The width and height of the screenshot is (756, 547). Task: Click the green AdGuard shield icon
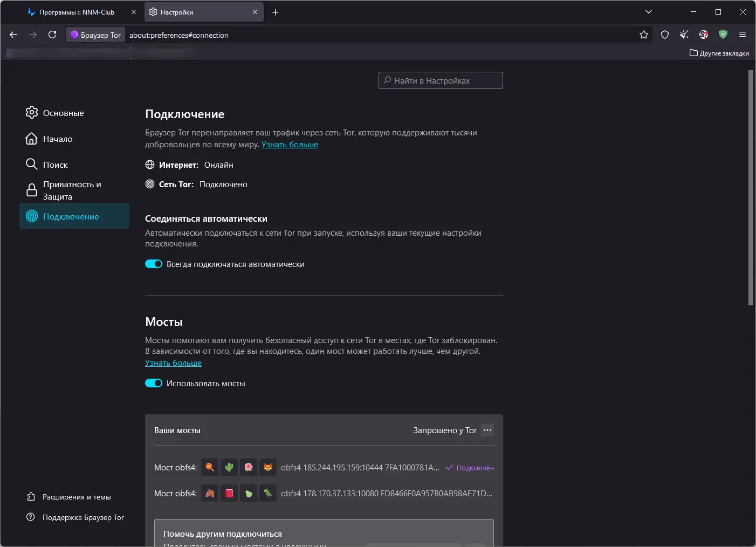click(723, 35)
